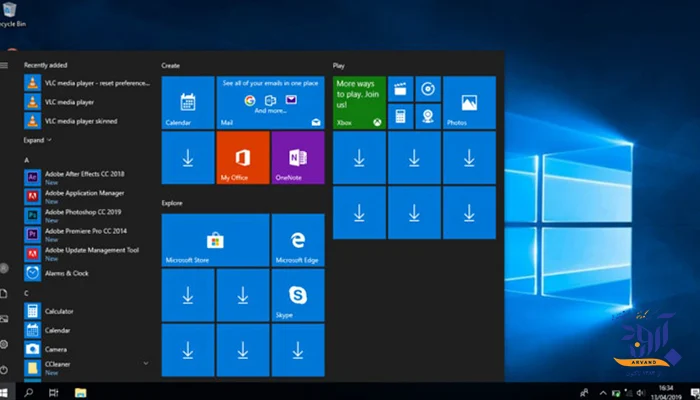This screenshot has height=400, width=700.
Task: Open File Explorer from the taskbar
Action: click(x=80, y=393)
